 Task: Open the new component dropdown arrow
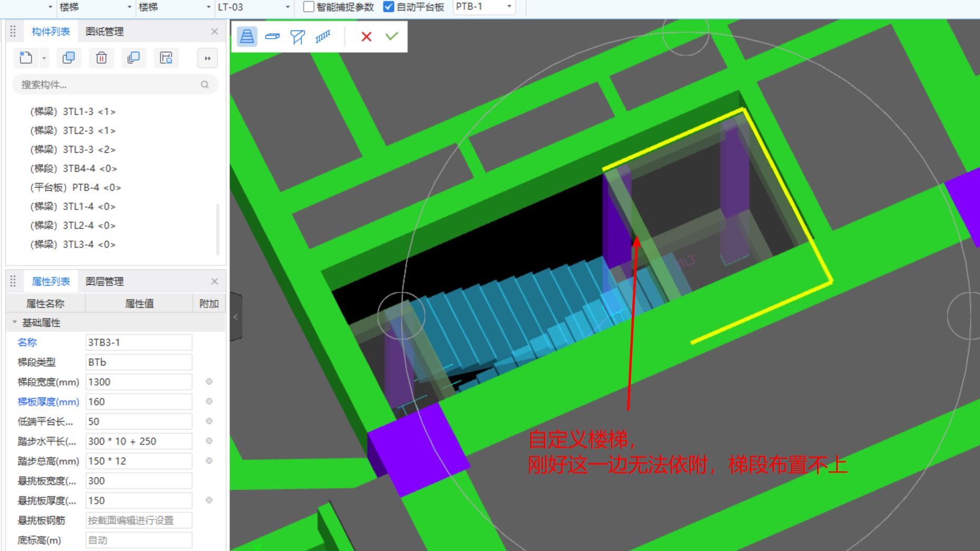tap(44, 59)
